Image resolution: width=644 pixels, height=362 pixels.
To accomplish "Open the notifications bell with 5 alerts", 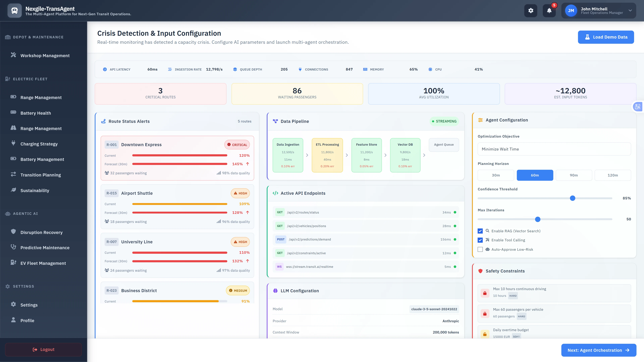I will (549, 11).
